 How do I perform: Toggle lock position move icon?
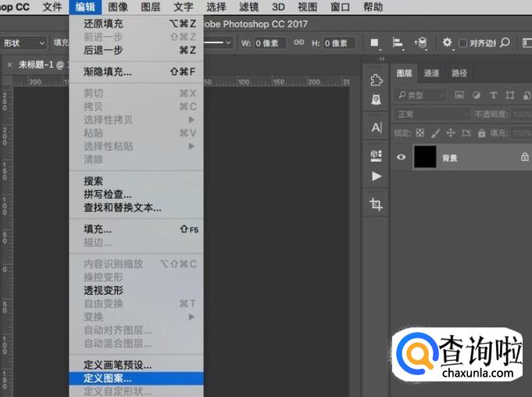coord(451,133)
